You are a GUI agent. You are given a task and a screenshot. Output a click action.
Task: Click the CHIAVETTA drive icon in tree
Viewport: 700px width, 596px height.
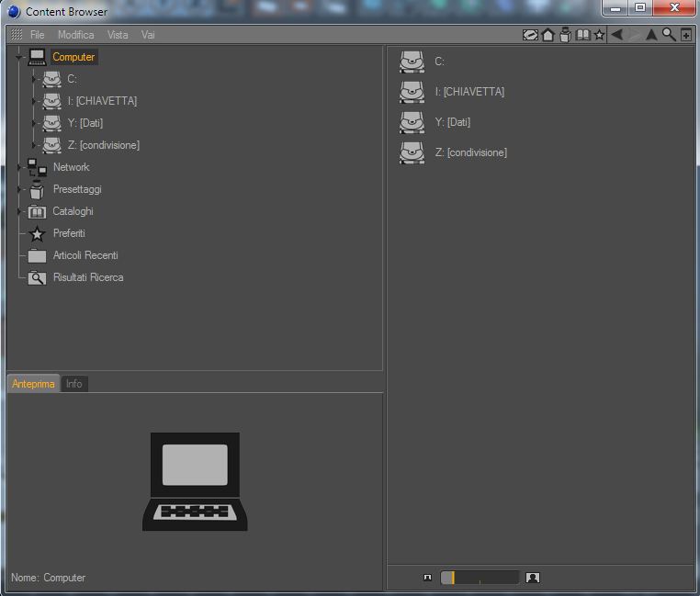pyautogui.click(x=51, y=101)
